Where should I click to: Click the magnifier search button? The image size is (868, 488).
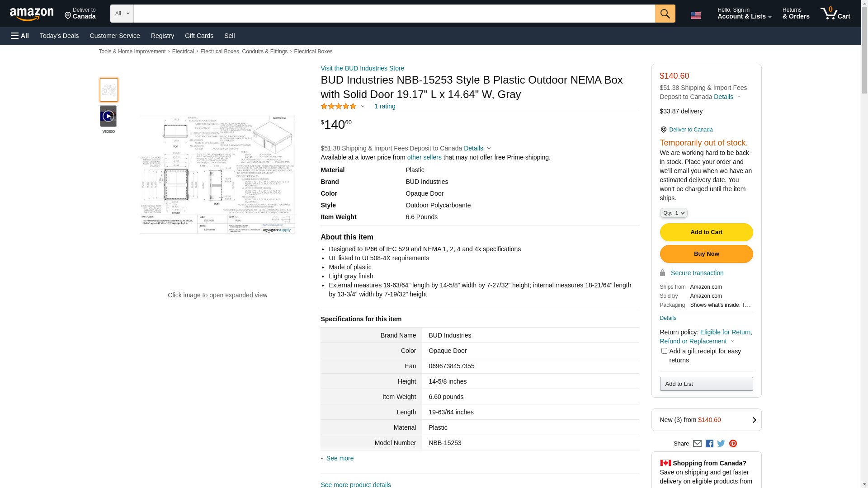point(665,14)
